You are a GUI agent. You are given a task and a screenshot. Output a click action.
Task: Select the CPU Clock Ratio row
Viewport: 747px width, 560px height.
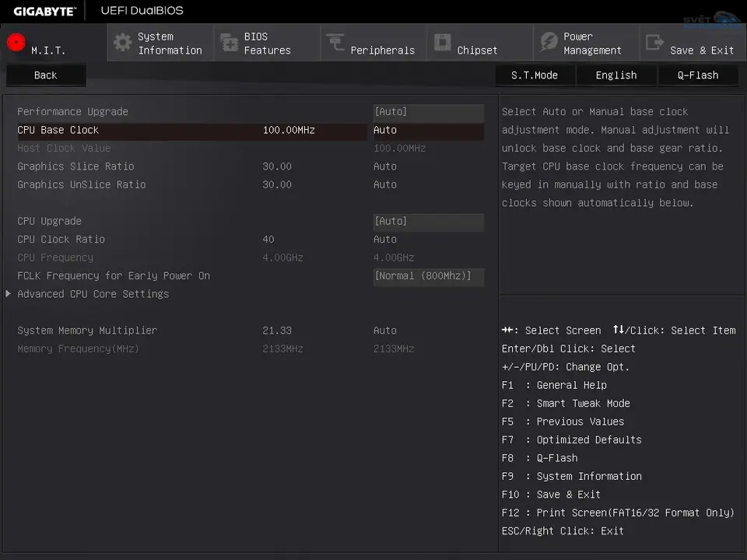(61, 240)
